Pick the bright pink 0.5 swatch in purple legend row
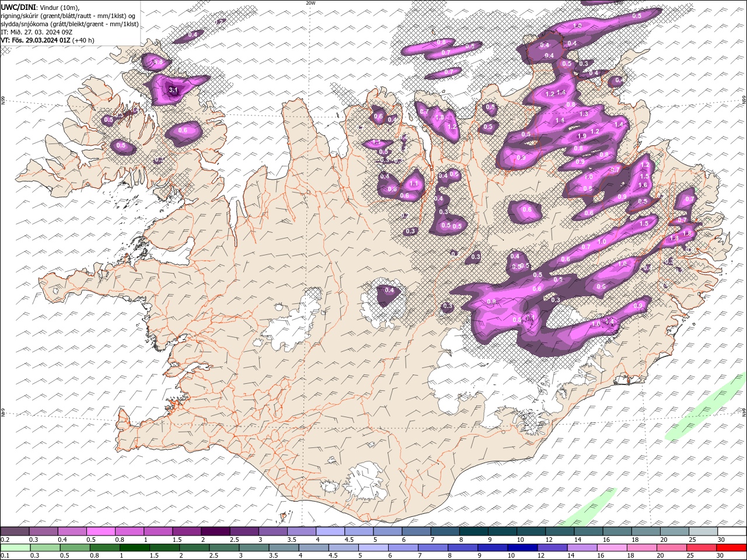The image size is (747, 560). click(100, 531)
